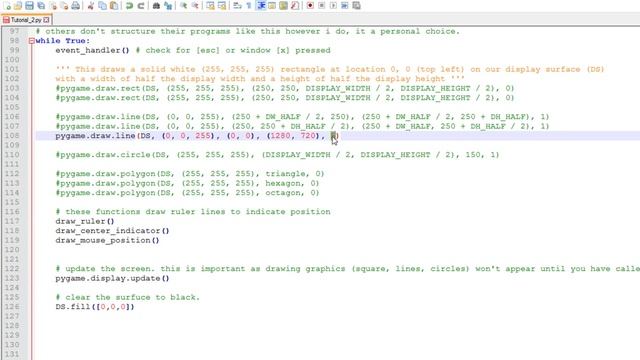Viewport: 640px width, 360px height.
Task: Print the file with the printer icon
Action: click(76, 6)
